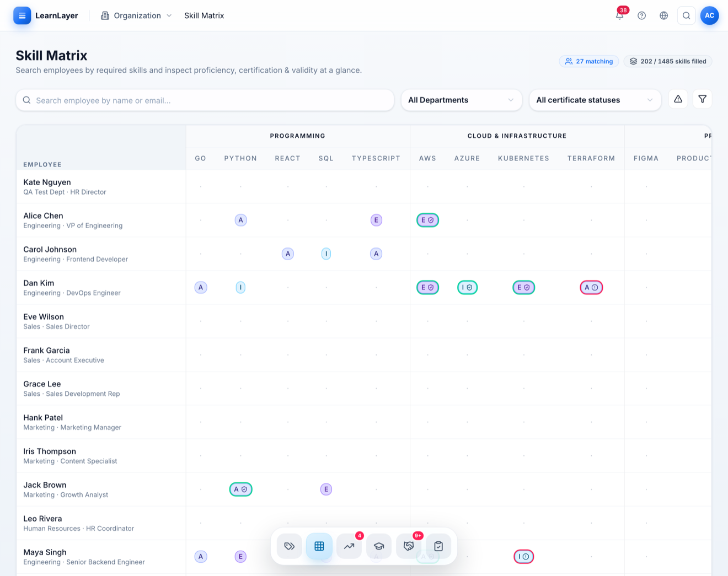Open the language globe icon

click(x=663, y=15)
